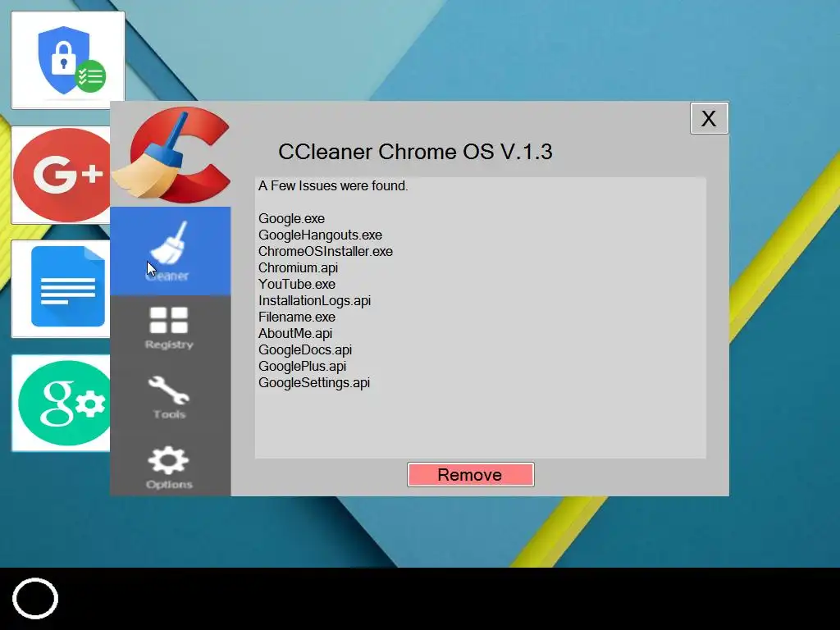Screen dimensions: 840x630
Task: Click the 'A Few Issues were found.' message
Action: [333, 186]
